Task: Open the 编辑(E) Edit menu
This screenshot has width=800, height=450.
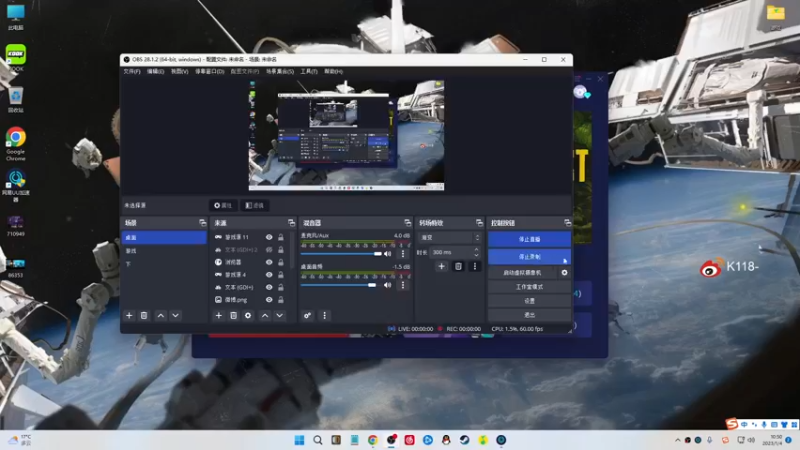Action: pos(156,71)
